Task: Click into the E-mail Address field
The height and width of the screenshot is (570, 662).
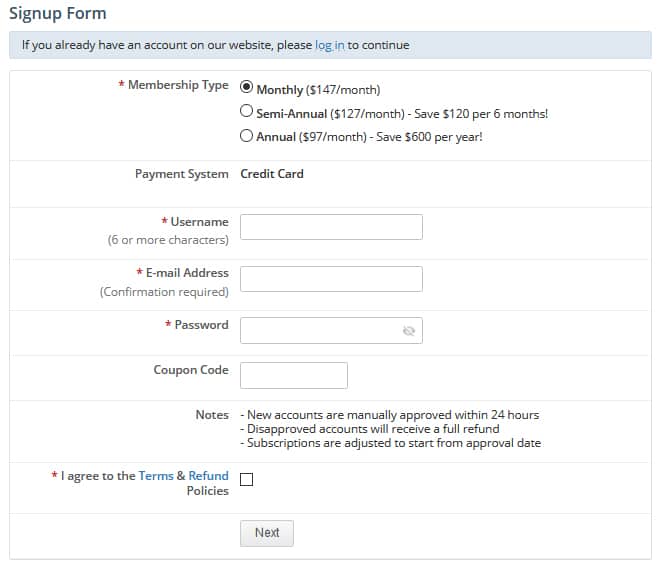Action: click(x=331, y=279)
